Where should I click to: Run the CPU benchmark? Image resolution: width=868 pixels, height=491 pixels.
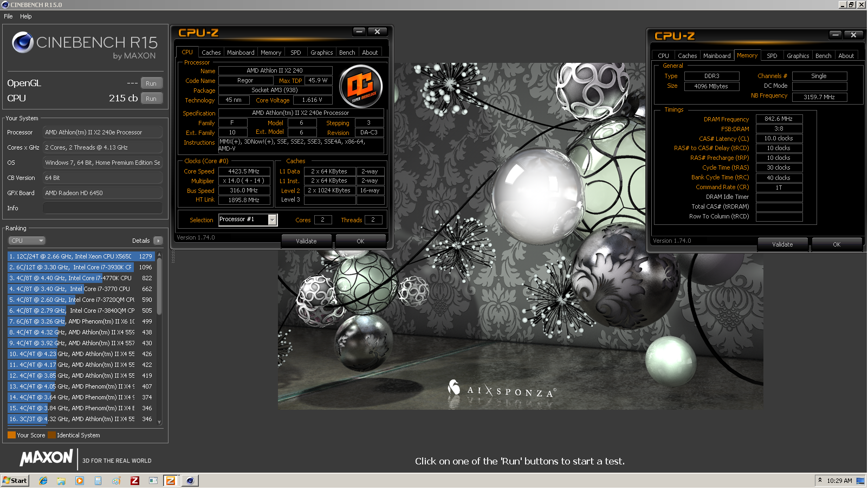click(x=151, y=99)
